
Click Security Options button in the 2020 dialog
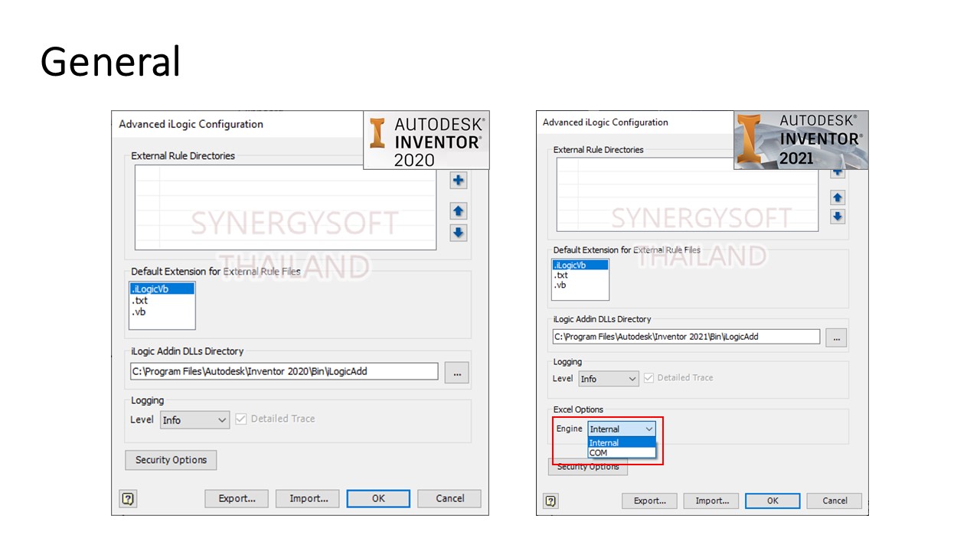tap(171, 460)
